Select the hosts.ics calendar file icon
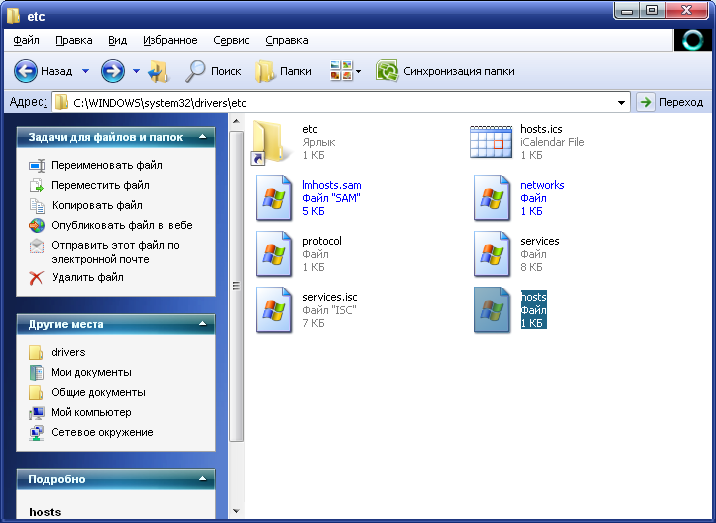The width and height of the screenshot is (716, 523). 491,142
